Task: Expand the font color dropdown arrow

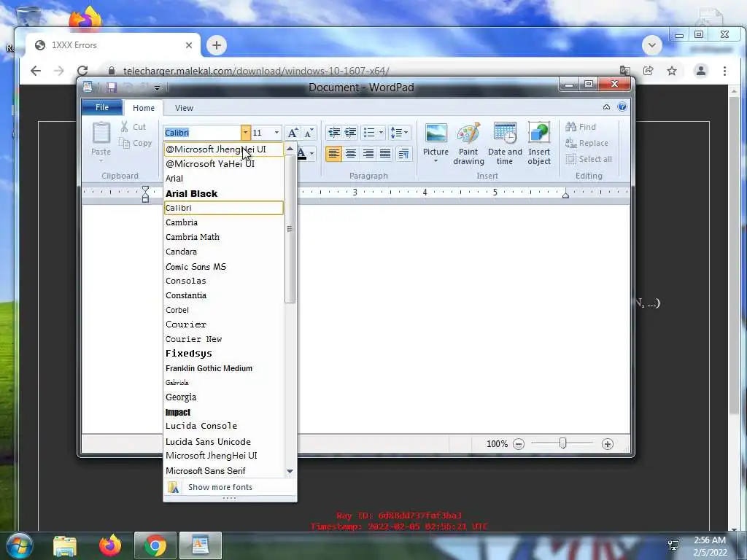Action: point(312,153)
